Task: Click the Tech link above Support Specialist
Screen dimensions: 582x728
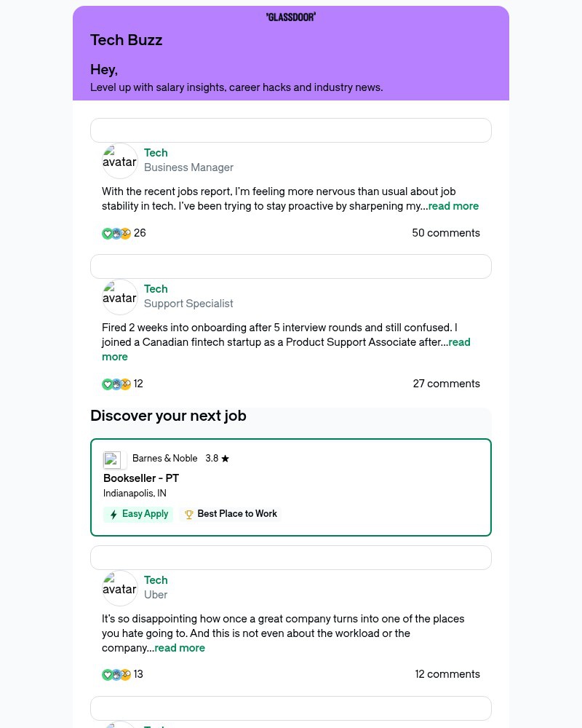Action: (156, 289)
